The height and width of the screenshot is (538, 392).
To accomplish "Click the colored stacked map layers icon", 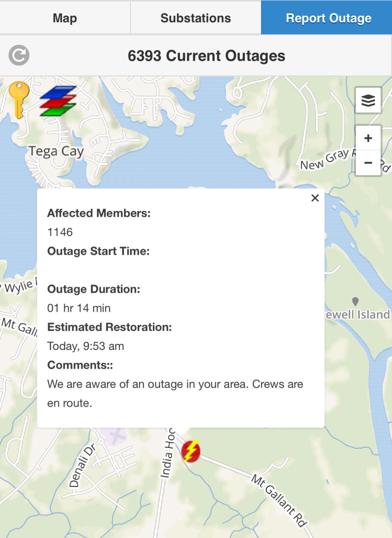I will click(58, 101).
